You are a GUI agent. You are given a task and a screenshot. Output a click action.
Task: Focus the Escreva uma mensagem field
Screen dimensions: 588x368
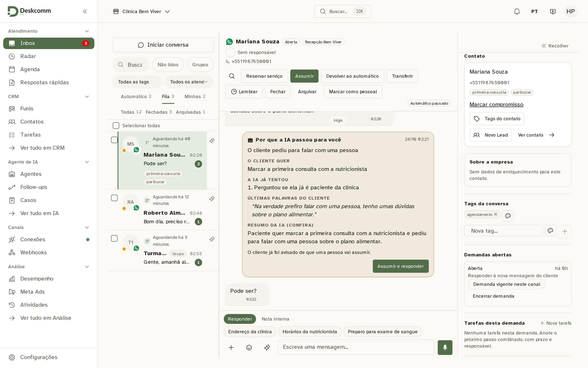356,347
